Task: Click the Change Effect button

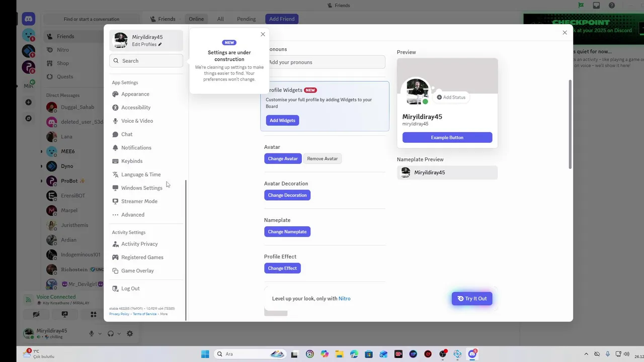Action: tap(282, 268)
